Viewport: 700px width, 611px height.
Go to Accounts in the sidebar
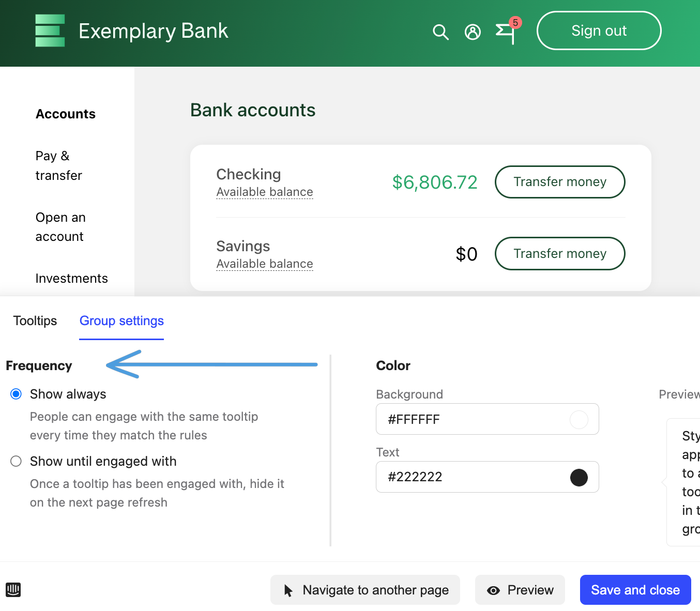click(66, 114)
